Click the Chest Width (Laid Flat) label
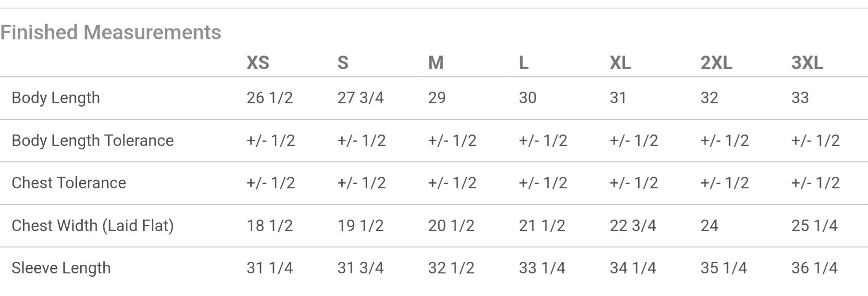Screen dimensions: 868x296 pos(93,225)
